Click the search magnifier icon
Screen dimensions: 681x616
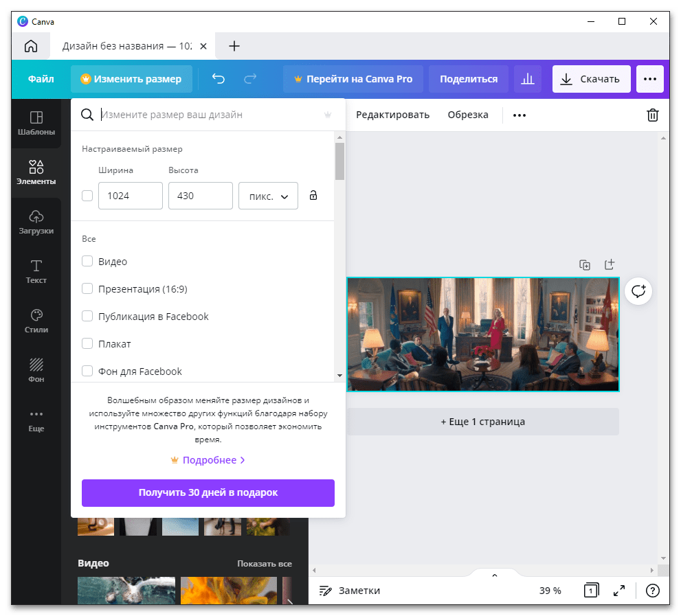coord(87,115)
